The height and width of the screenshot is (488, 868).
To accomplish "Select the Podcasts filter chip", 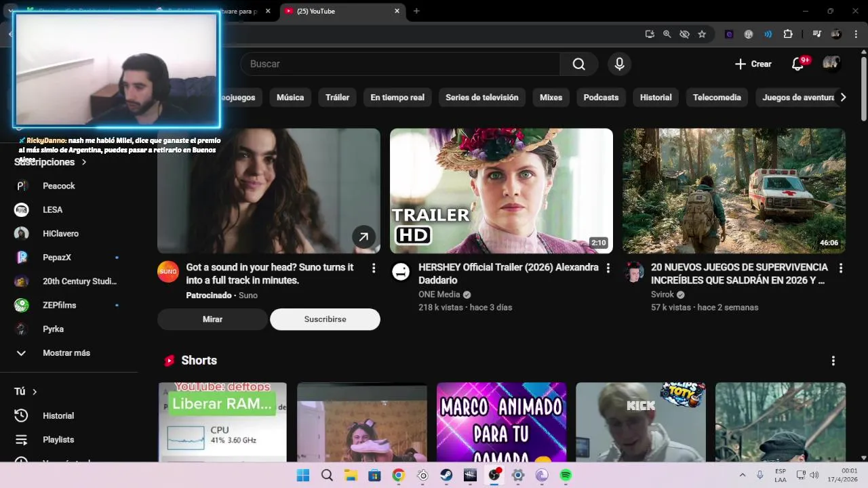I will [x=601, y=98].
